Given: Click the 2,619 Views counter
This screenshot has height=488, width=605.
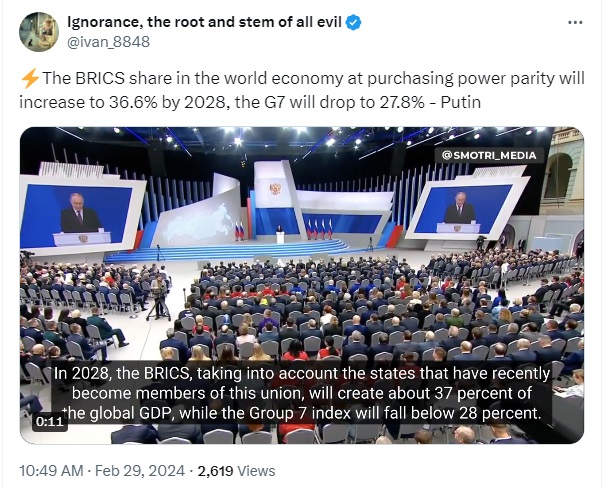Looking at the screenshot, I should [x=236, y=471].
